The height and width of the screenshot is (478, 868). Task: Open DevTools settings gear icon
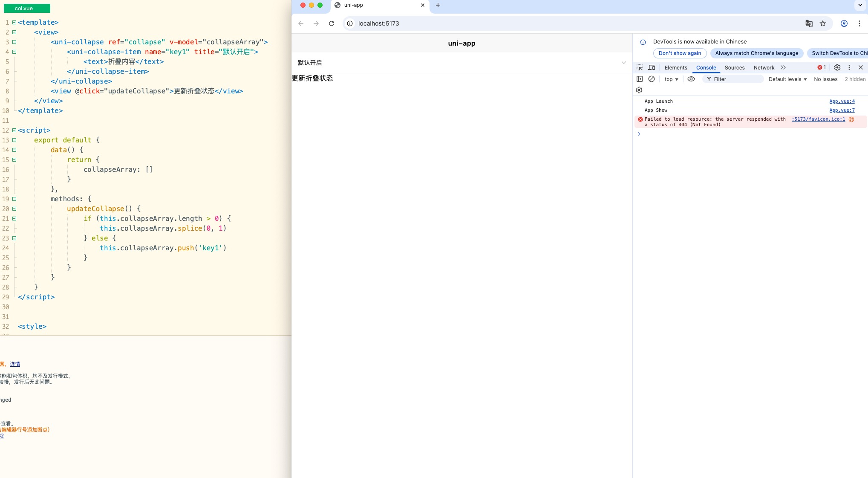click(837, 67)
